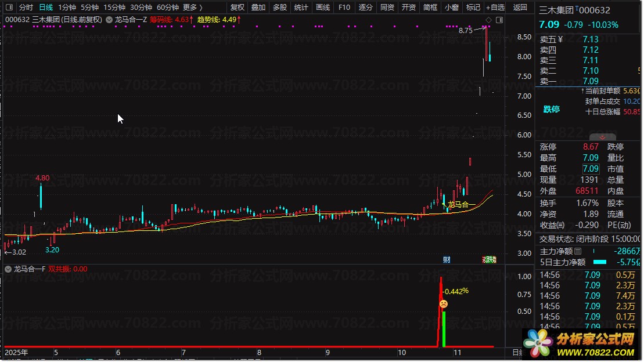This screenshot has height=362, width=644.
Task: Click the 交易状态 闭市阶段 status line
Action: point(590,239)
